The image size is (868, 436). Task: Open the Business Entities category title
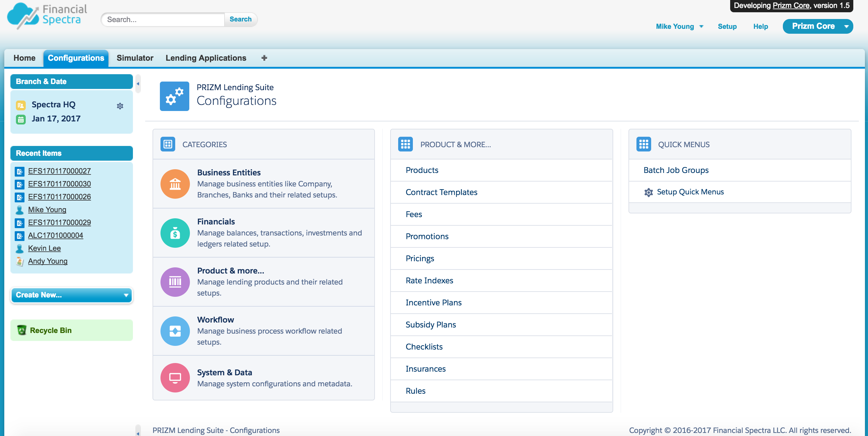[x=229, y=173]
